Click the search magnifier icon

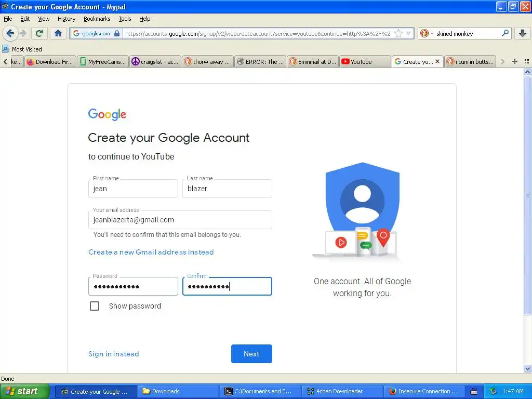(x=505, y=33)
